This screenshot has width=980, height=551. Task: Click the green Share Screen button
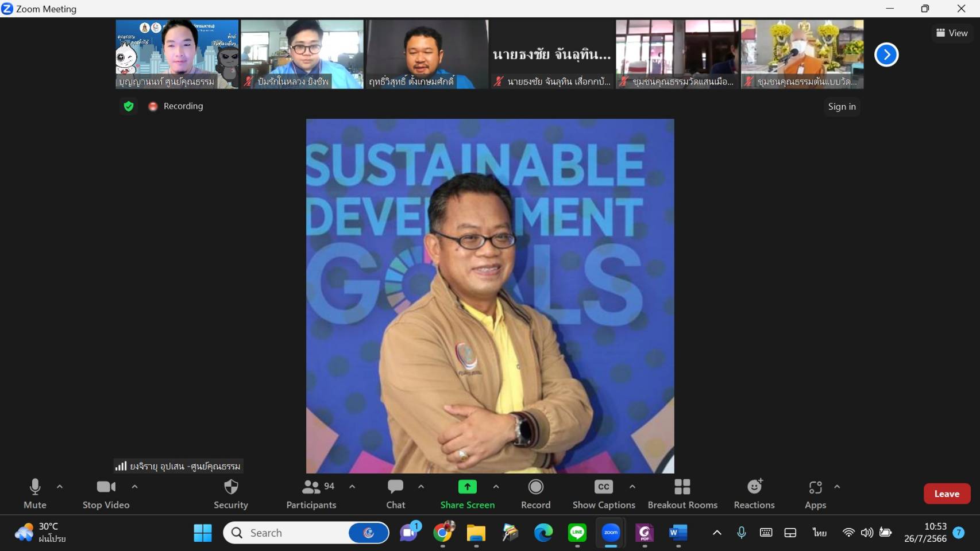[468, 494]
